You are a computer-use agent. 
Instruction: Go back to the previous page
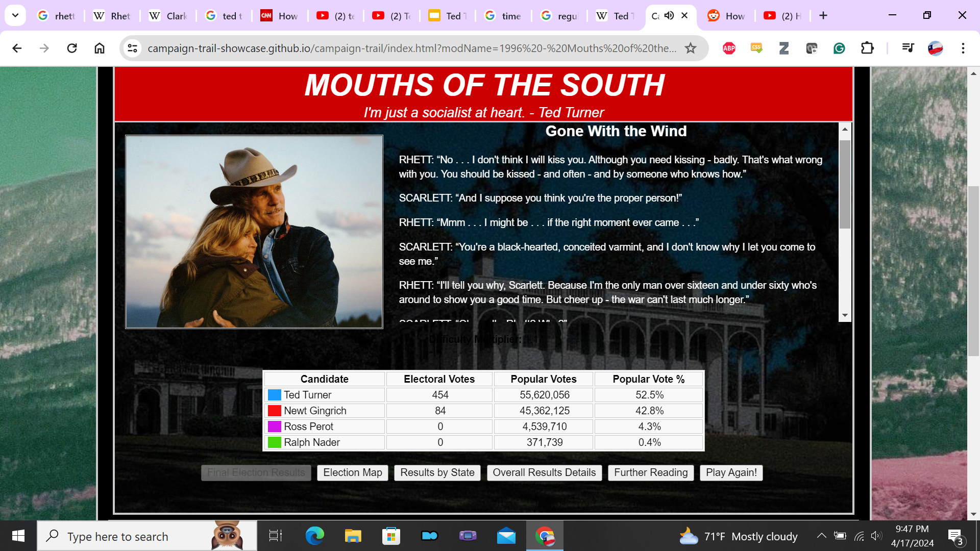(x=17, y=48)
